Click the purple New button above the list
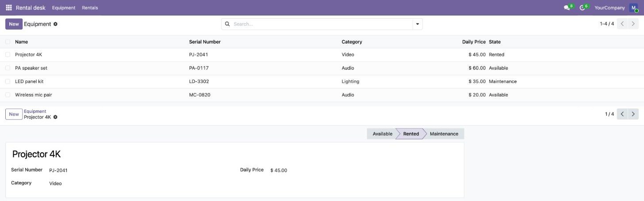The width and height of the screenshot is (644, 201). 14,24
